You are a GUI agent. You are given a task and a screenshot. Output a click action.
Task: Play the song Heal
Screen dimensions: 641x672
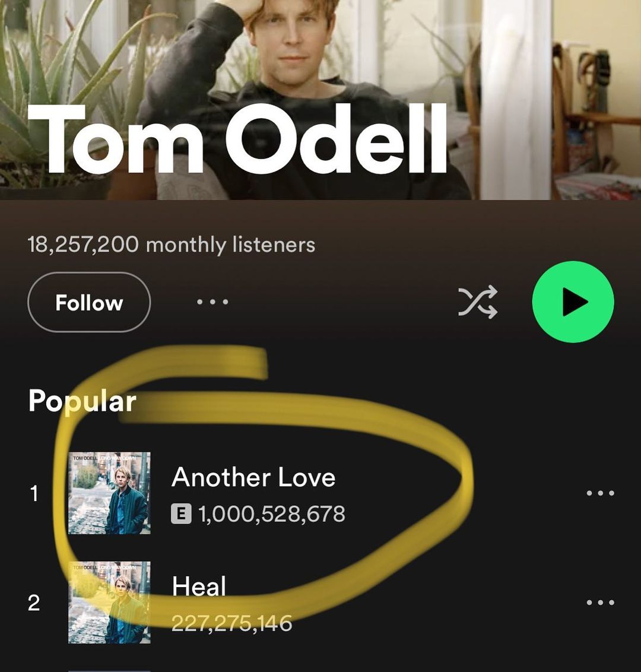tap(199, 587)
